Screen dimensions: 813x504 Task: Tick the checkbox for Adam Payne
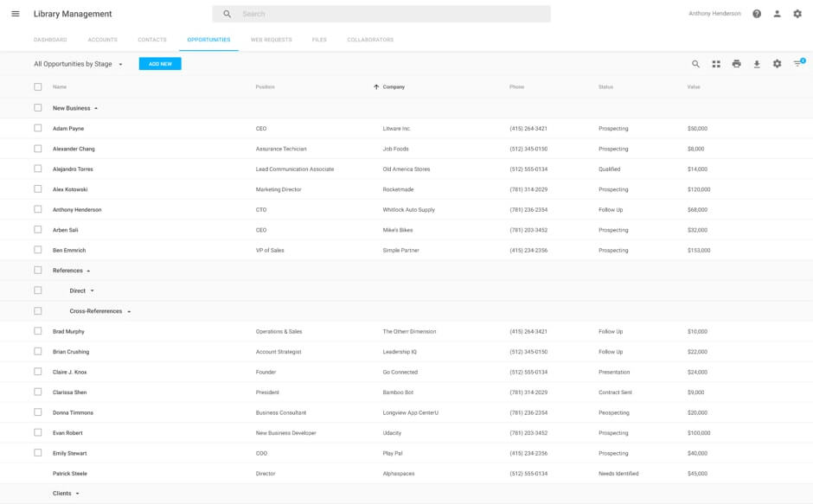[38, 128]
